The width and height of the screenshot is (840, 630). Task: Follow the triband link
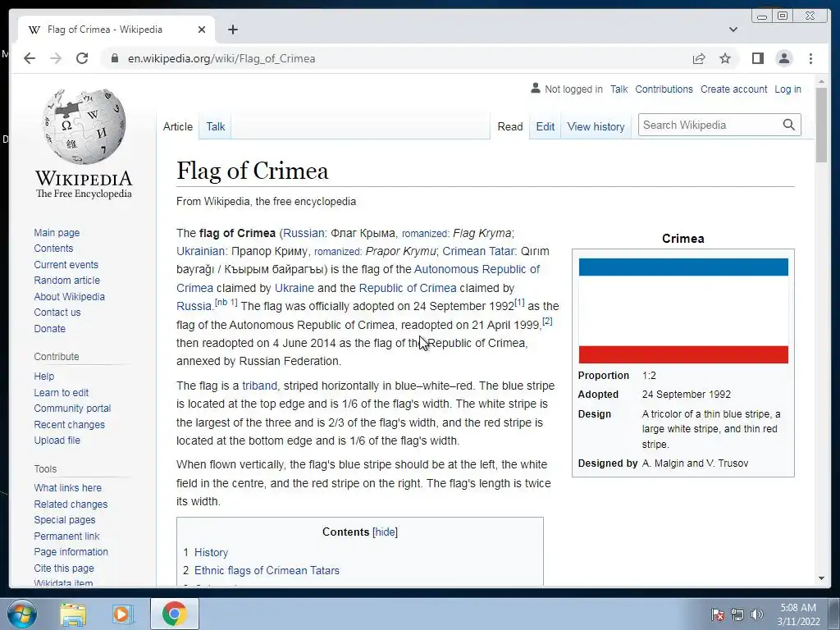[259, 386]
